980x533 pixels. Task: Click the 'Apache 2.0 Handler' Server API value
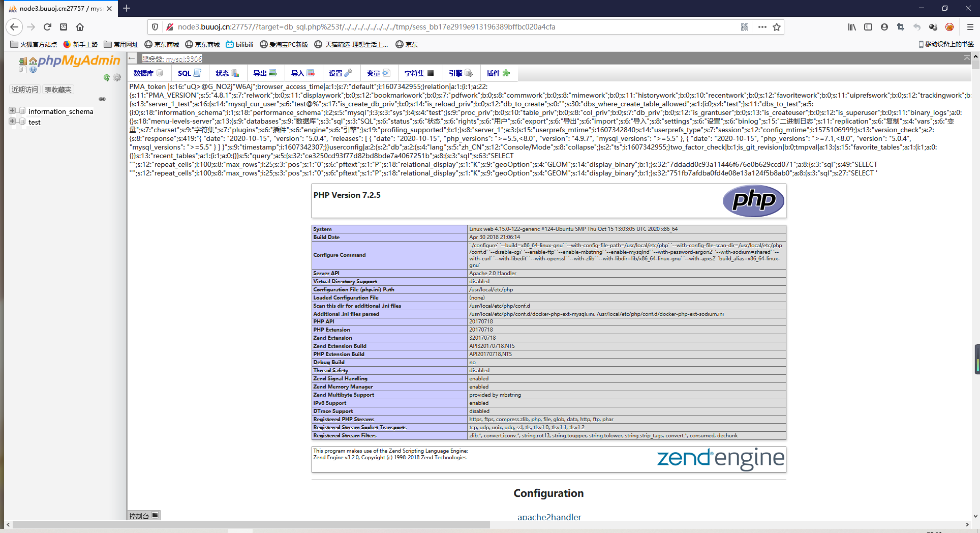(493, 274)
